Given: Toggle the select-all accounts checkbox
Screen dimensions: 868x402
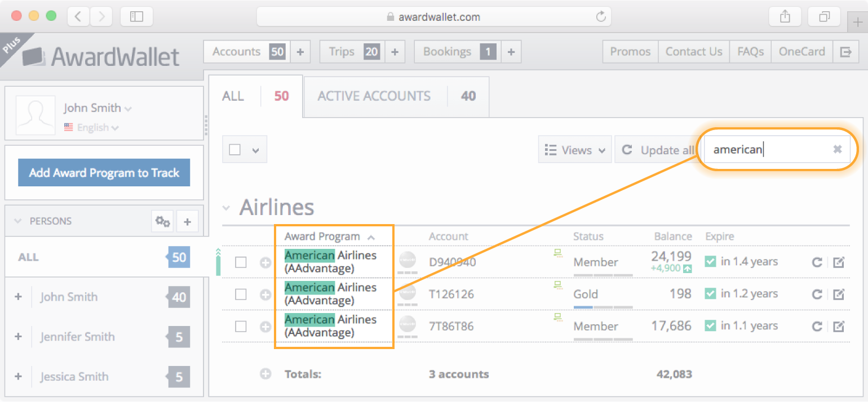Looking at the screenshot, I should coord(235,150).
